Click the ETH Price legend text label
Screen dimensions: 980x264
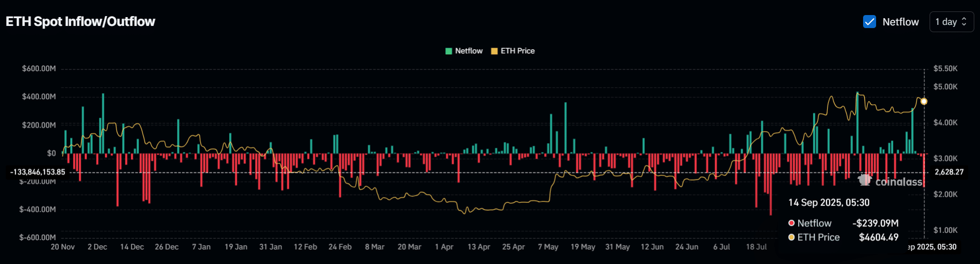[x=518, y=51]
